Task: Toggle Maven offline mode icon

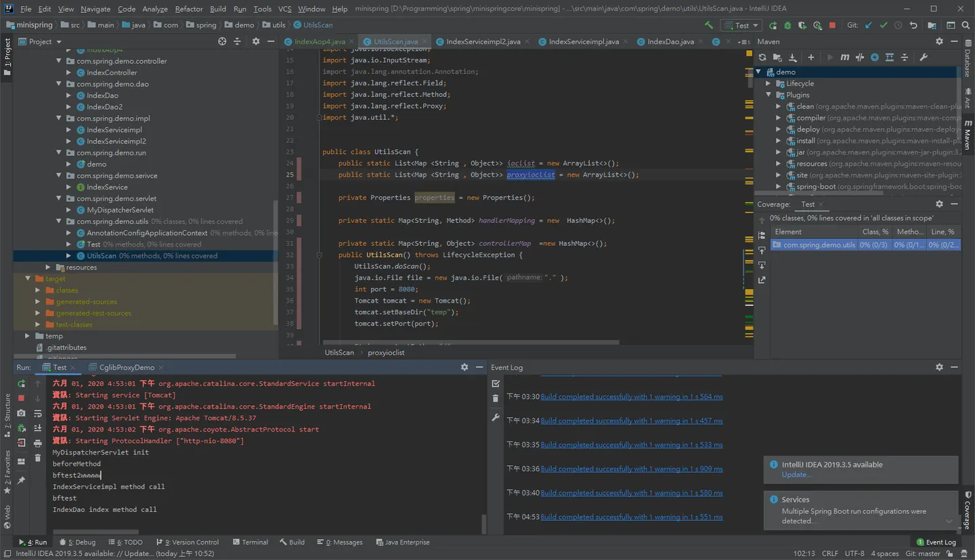Action: (x=859, y=58)
